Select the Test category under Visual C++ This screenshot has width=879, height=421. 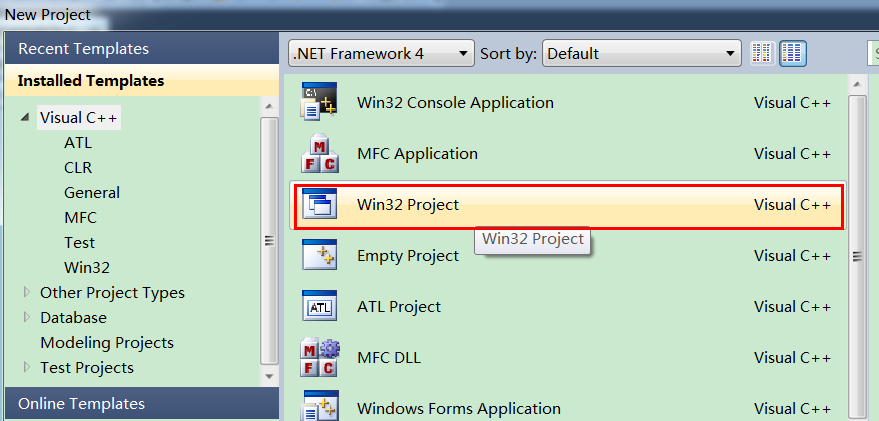click(79, 243)
